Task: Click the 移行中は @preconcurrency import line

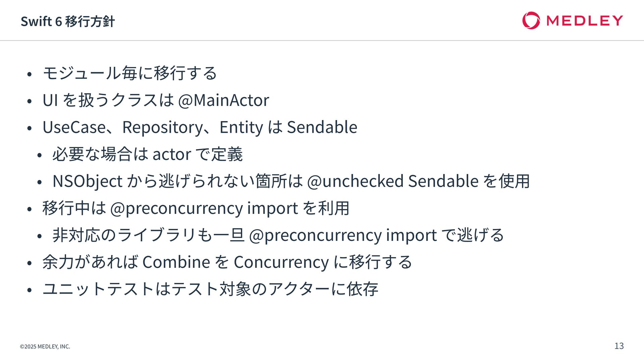Action: tap(196, 208)
